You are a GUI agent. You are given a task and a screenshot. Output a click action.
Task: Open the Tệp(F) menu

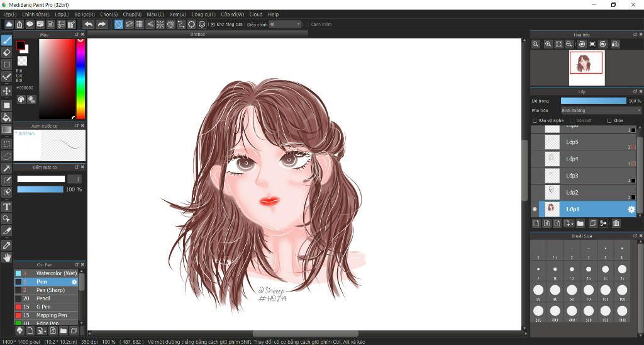(10, 14)
